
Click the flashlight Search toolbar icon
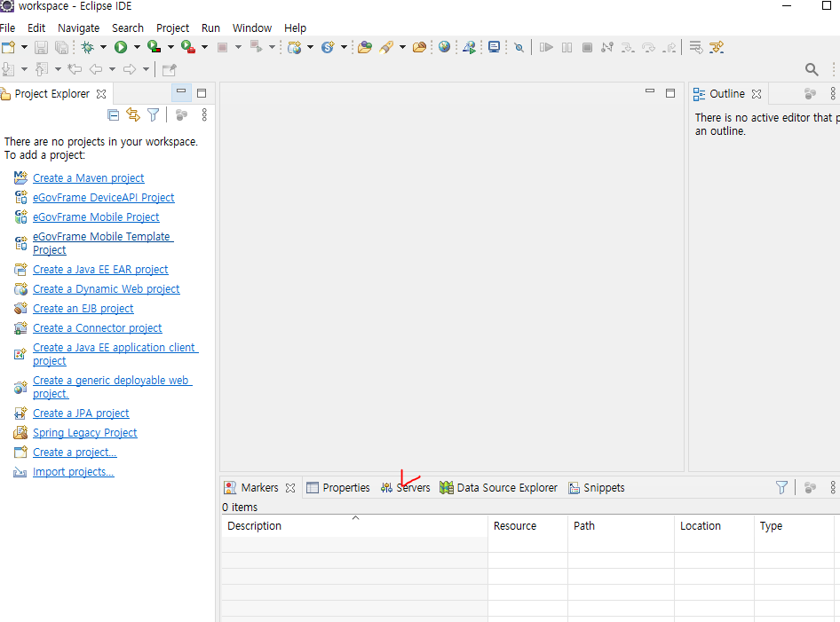(386, 47)
